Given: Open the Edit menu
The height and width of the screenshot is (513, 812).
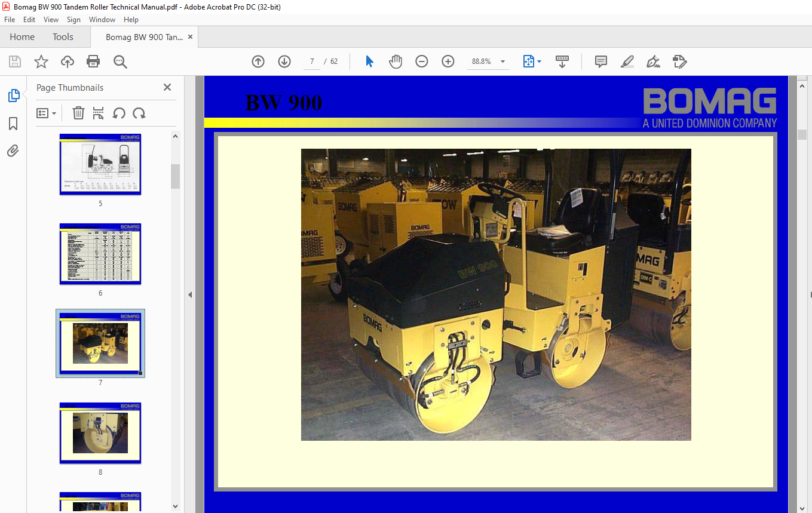Looking at the screenshot, I should pyautogui.click(x=29, y=20).
